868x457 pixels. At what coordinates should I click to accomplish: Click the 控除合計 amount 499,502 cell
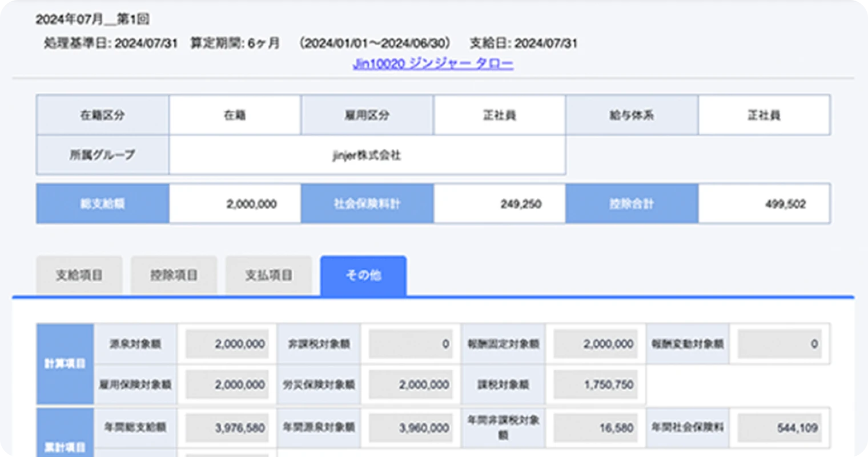(x=764, y=204)
